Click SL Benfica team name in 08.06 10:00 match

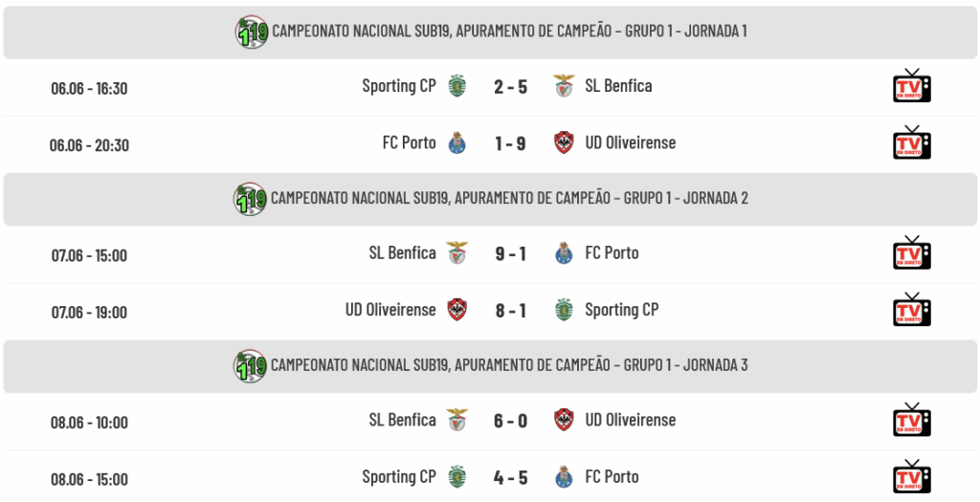pyautogui.click(x=403, y=420)
